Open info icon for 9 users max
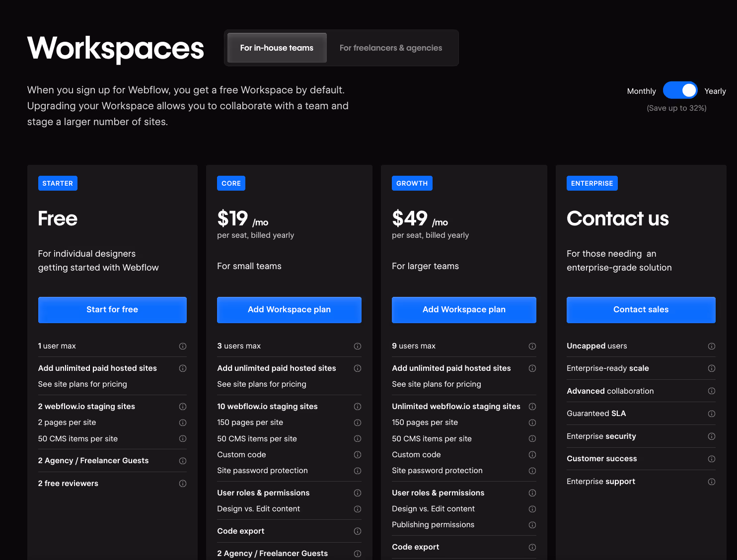 [532, 346]
